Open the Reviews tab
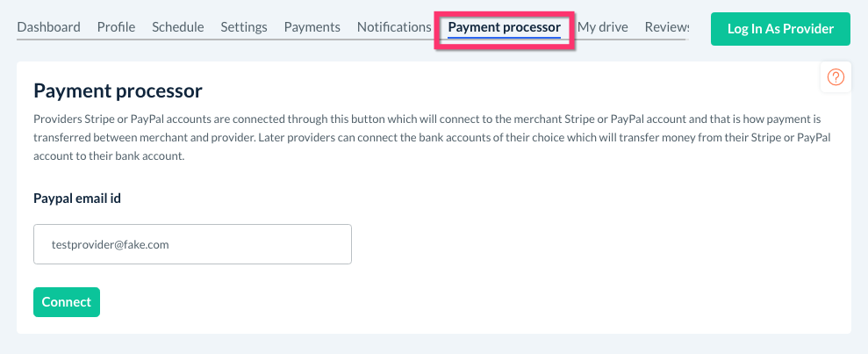Image resolution: width=868 pixels, height=354 pixels. point(665,26)
